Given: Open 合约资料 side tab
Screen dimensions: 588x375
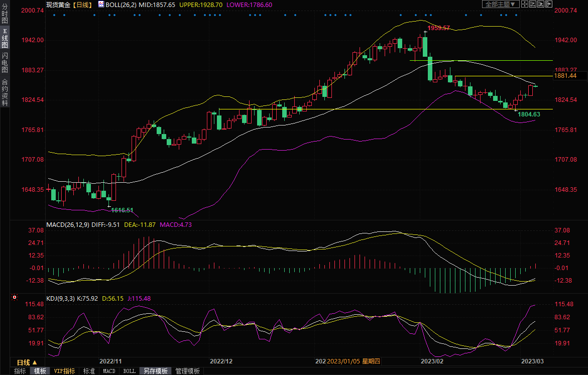Looking at the screenshot, I should pyautogui.click(x=5, y=92).
